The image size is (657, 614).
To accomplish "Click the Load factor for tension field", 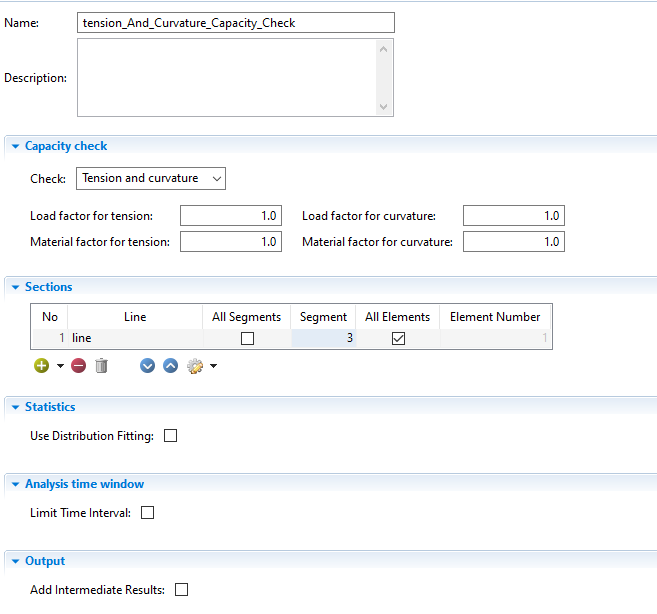I will point(230,216).
